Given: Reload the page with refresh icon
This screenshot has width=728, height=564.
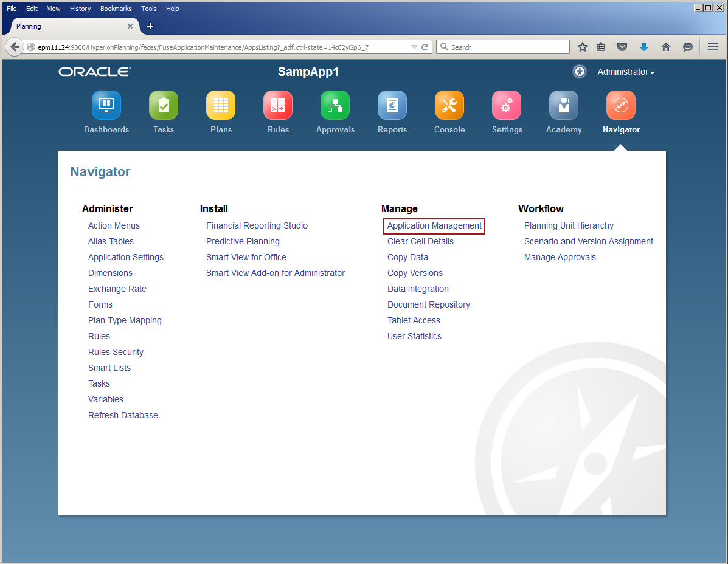Looking at the screenshot, I should pyautogui.click(x=425, y=47).
